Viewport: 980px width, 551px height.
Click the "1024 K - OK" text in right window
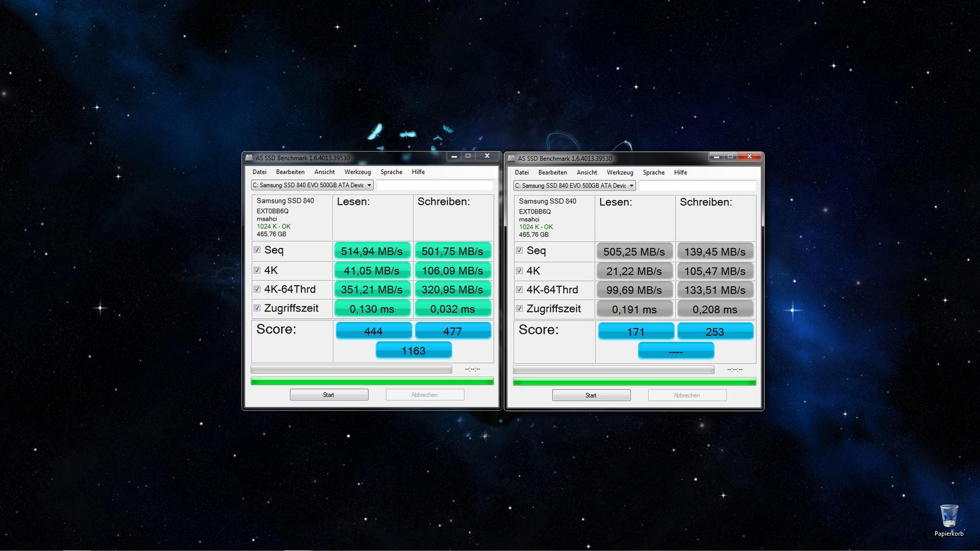536,227
